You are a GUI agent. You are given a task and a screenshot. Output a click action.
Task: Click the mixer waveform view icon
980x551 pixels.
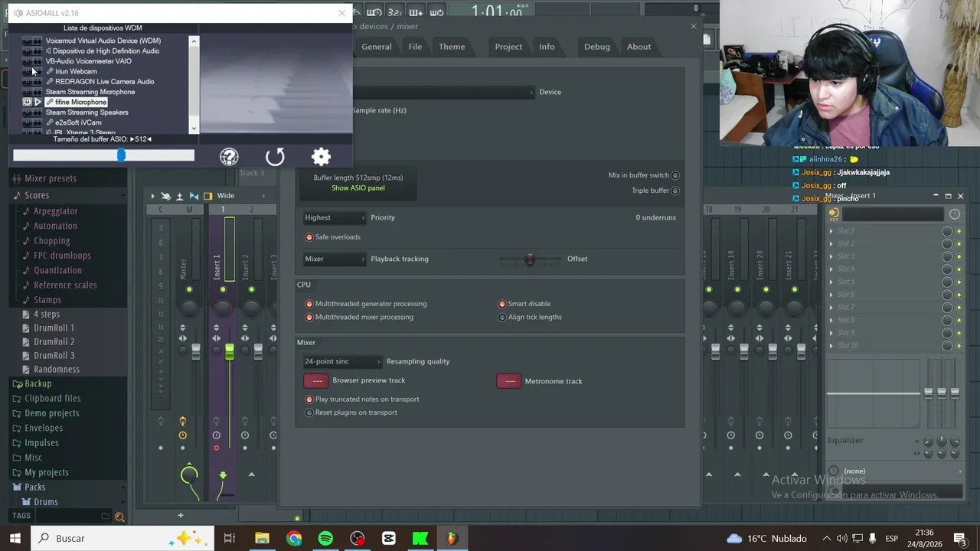pyautogui.click(x=194, y=196)
